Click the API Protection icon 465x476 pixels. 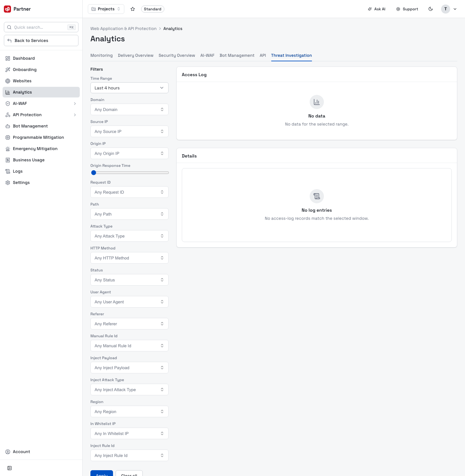[x=8, y=115]
